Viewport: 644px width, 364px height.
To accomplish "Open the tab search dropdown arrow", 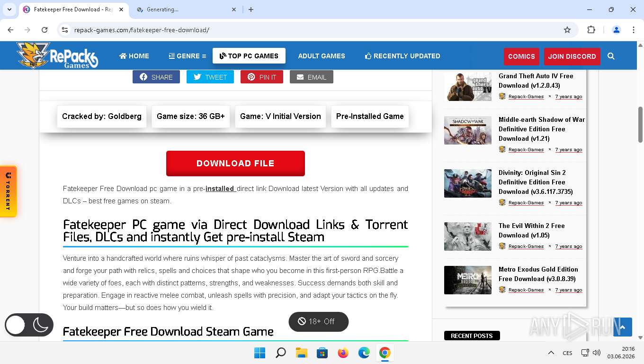I will (x=9, y=9).
